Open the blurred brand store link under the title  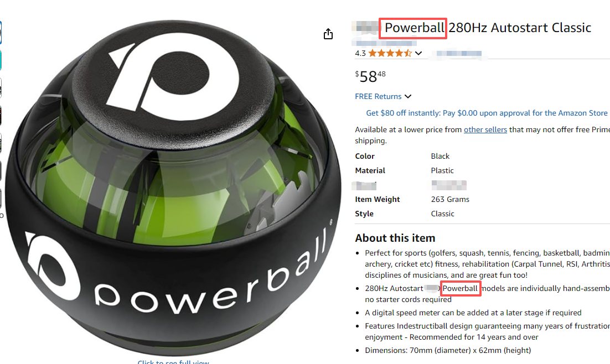point(384,43)
